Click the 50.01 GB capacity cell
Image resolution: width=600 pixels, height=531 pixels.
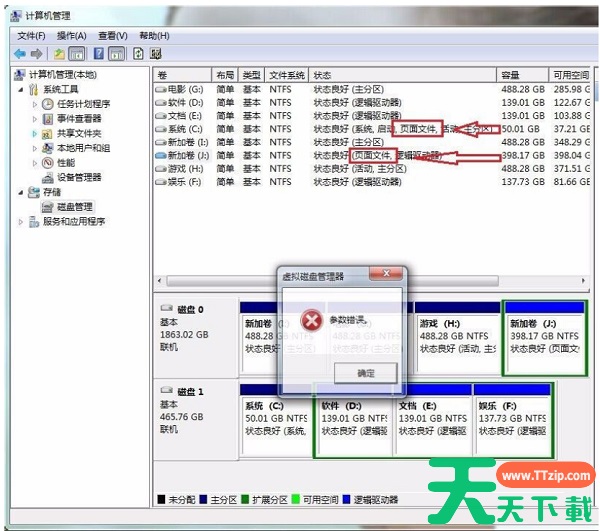520,129
